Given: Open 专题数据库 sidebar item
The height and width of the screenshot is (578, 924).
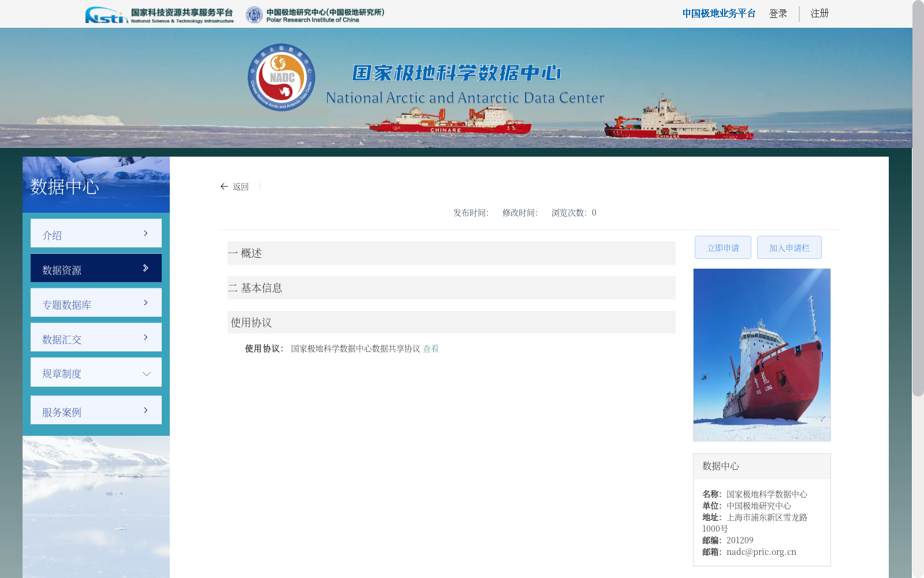Looking at the screenshot, I should (x=96, y=302).
